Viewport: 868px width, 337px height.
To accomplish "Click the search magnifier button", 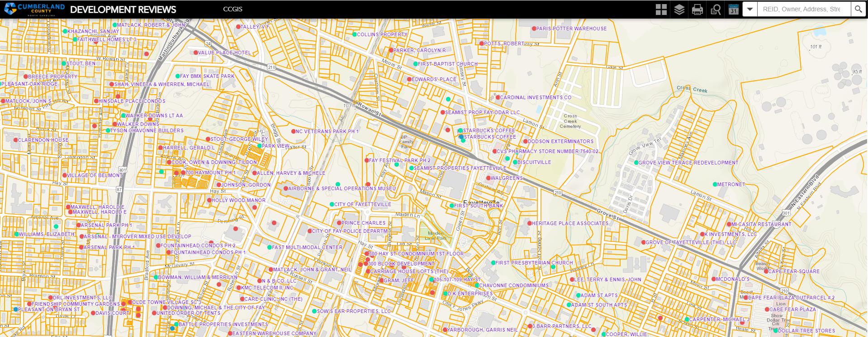I will 858,9.
